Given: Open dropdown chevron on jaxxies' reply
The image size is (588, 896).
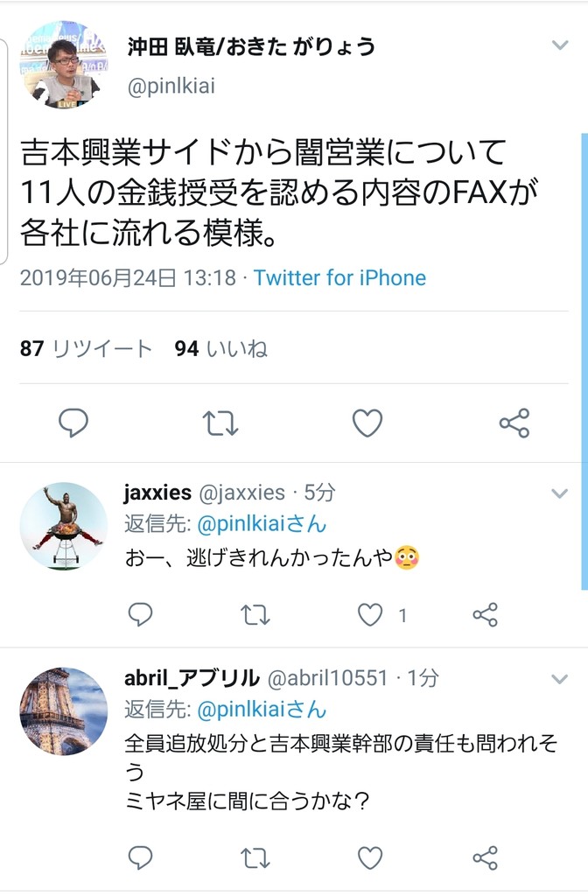Looking at the screenshot, I should tap(559, 493).
